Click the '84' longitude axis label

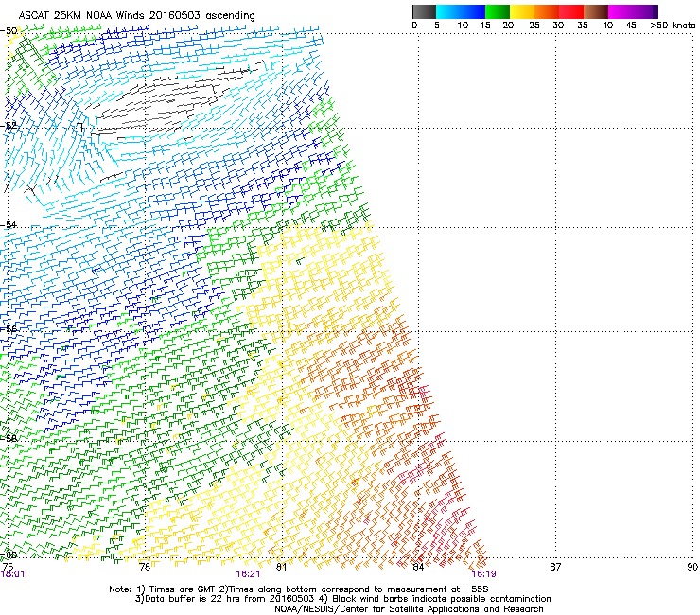(x=418, y=567)
